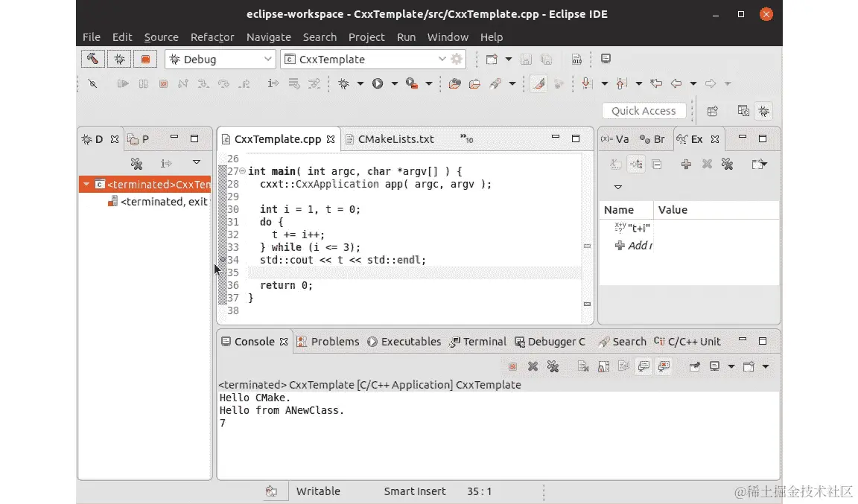
Task: Toggle Show Type Names in Expressions view
Action: [616, 164]
